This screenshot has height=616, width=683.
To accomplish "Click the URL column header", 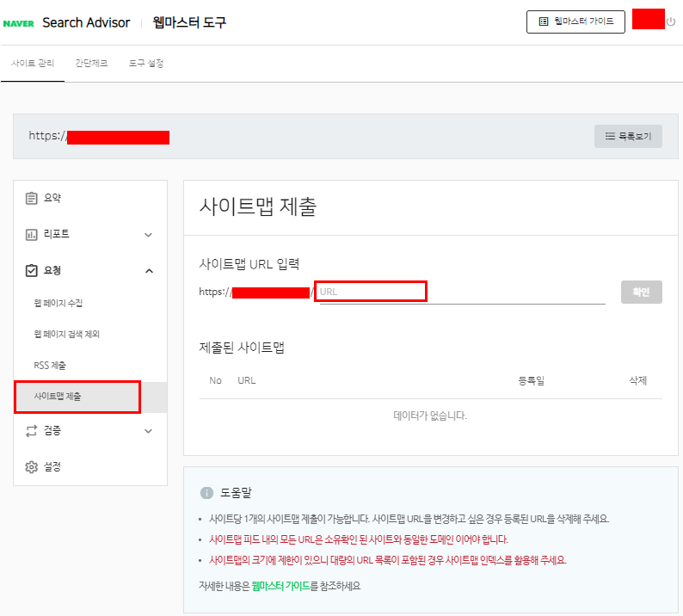I will tap(247, 381).
